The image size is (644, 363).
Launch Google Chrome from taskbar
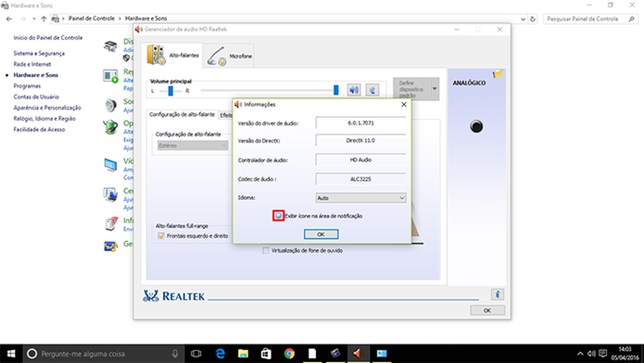(x=289, y=354)
